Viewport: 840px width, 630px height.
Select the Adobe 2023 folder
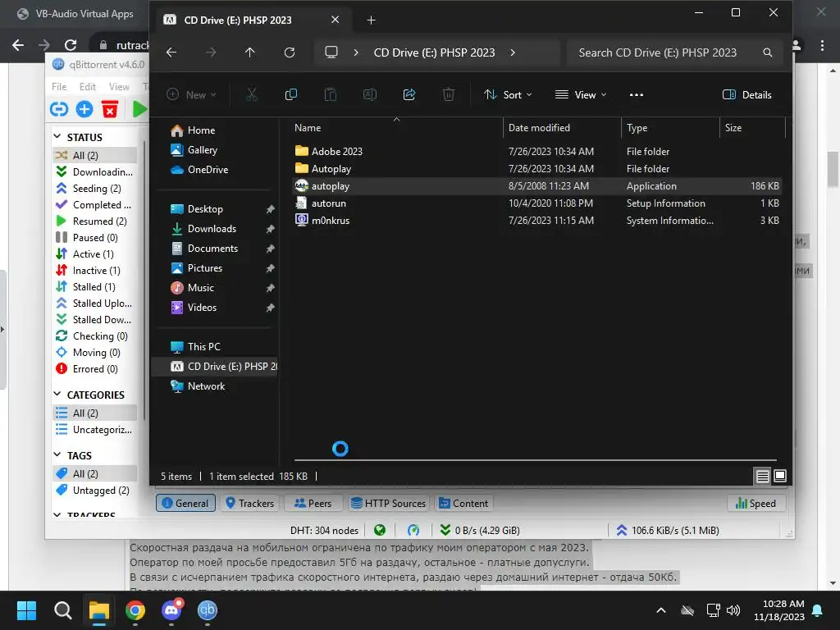pyautogui.click(x=337, y=151)
